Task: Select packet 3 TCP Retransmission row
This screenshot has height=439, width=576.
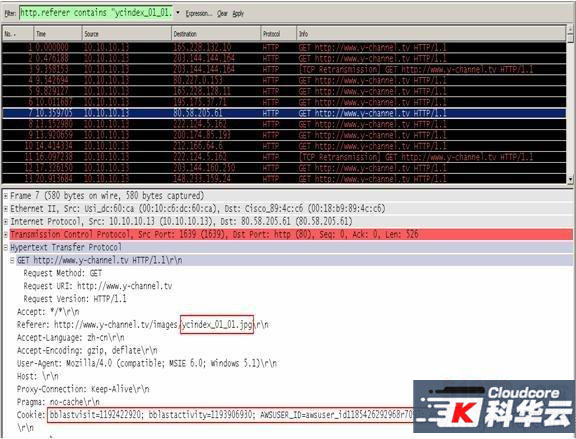Action: point(284,69)
